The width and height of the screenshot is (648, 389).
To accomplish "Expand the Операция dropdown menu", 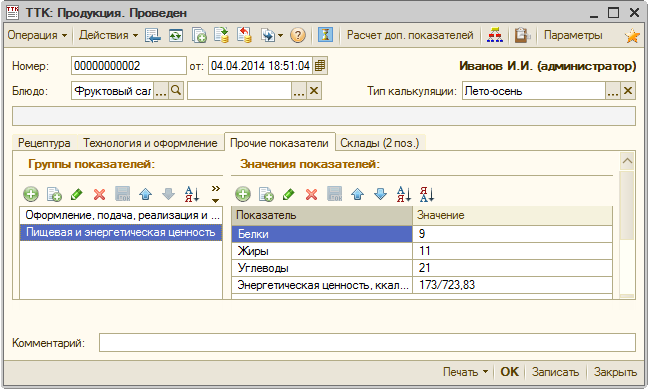I will click(x=37, y=35).
